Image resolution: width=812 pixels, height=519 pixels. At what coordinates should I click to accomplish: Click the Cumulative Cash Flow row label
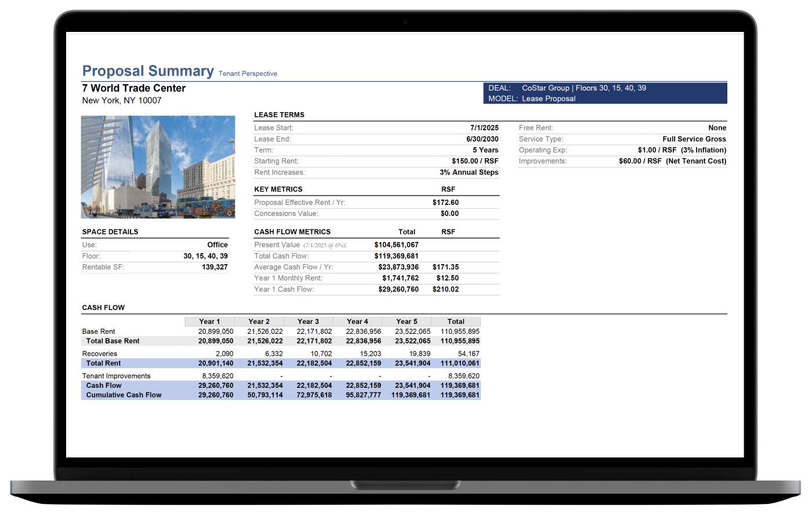click(x=124, y=395)
